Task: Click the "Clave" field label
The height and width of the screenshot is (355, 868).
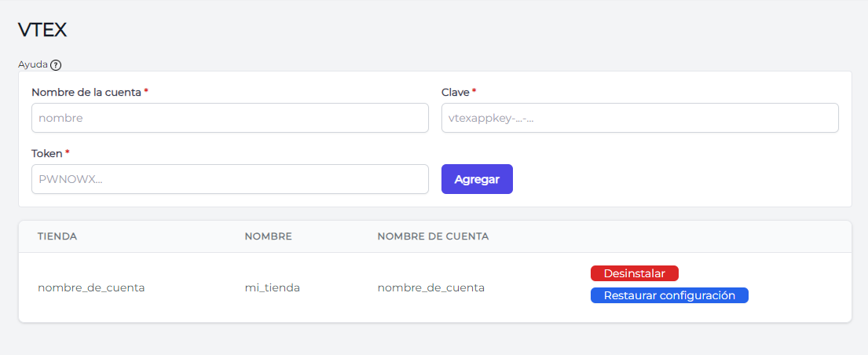Action: point(456,93)
